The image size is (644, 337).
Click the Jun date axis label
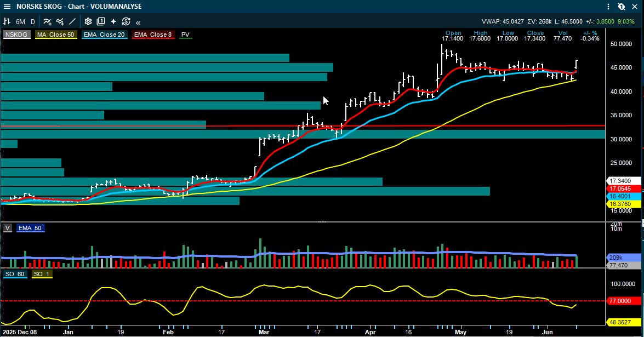[548, 332]
